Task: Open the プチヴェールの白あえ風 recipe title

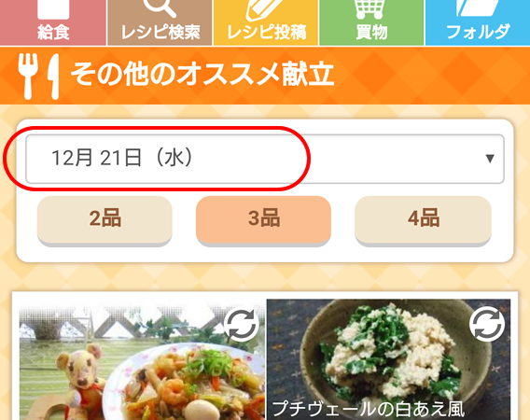Action: 369,409
